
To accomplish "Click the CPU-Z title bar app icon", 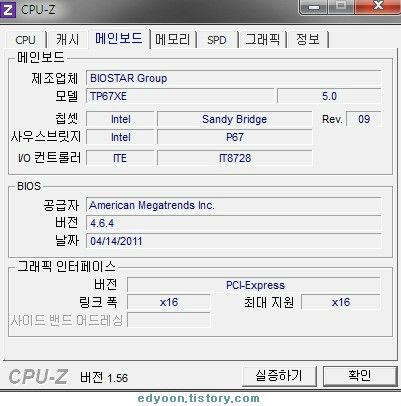I will pyautogui.click(x=8, y=10).
